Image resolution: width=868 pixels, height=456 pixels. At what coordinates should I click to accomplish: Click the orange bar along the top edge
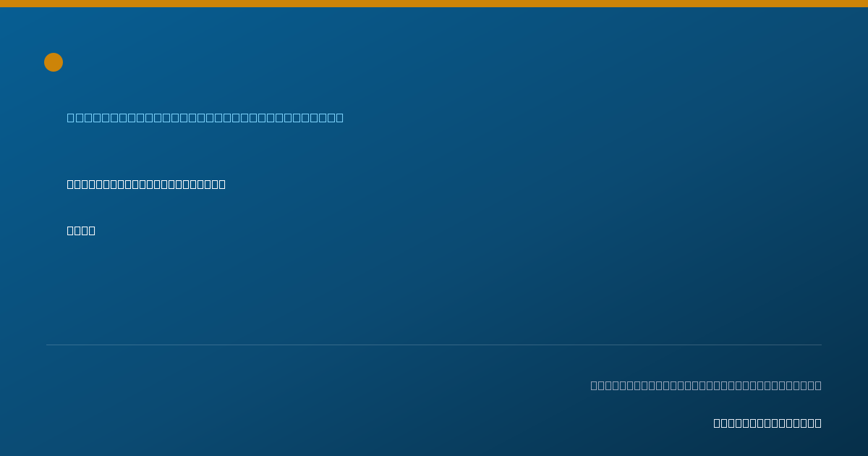tap(434, 4)
